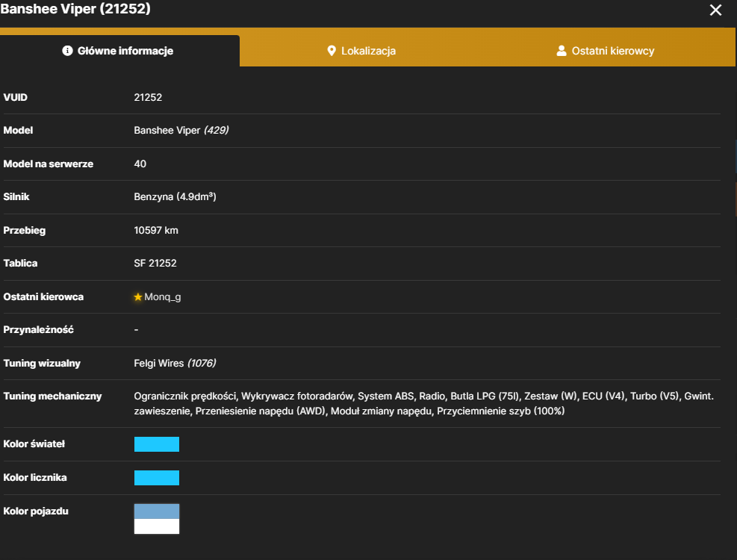Click the person icon beside Ostatni kierowcy
This screenshot has height=560, width=737.
562,51
